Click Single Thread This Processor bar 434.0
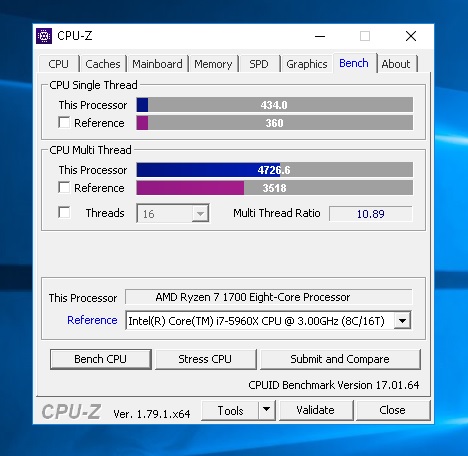The height and width of the screenshot is (456, 468). (275, 105)
